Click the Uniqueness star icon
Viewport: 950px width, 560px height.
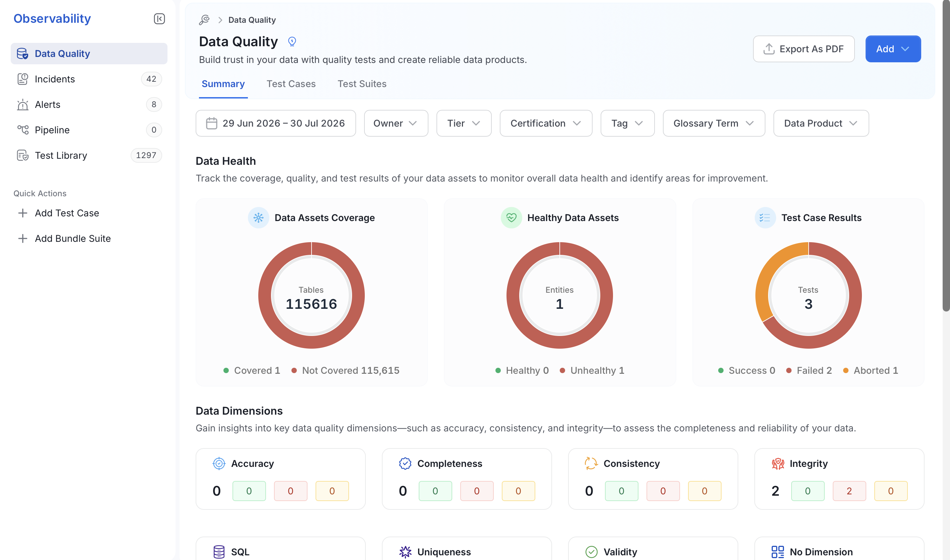click(405, 552)
